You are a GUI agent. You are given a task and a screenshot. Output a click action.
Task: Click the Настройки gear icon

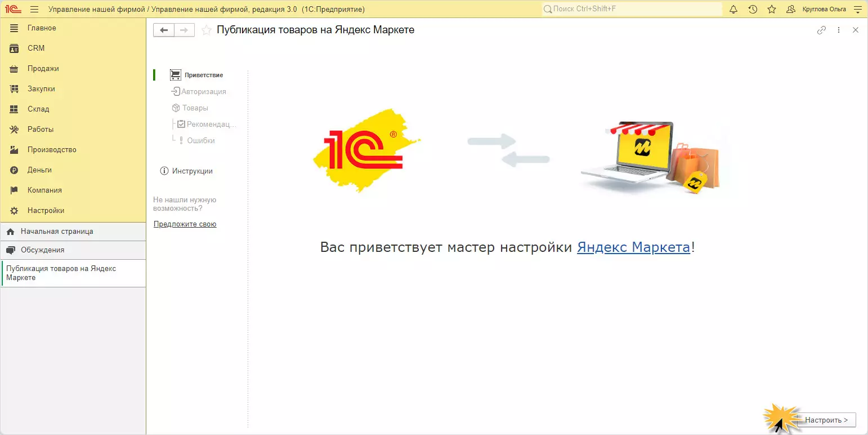[15, 211]
